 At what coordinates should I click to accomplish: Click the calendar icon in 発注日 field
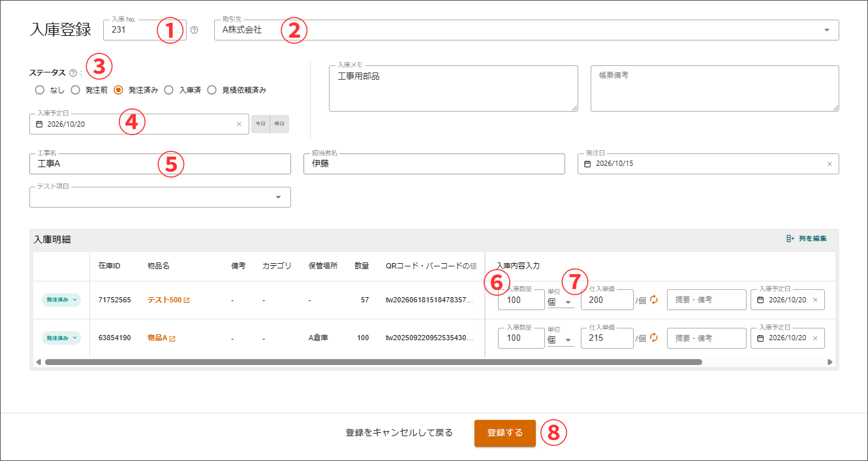587,164
